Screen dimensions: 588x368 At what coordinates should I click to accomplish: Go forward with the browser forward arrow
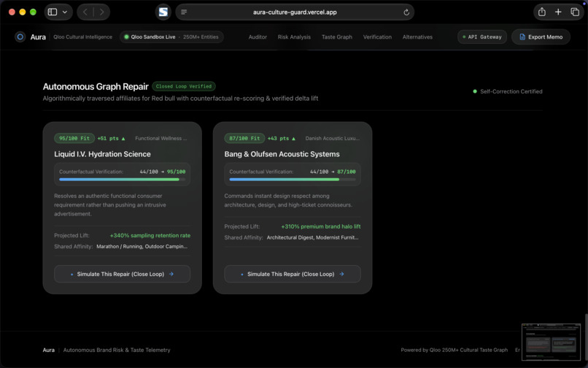[x=101, y=12]
